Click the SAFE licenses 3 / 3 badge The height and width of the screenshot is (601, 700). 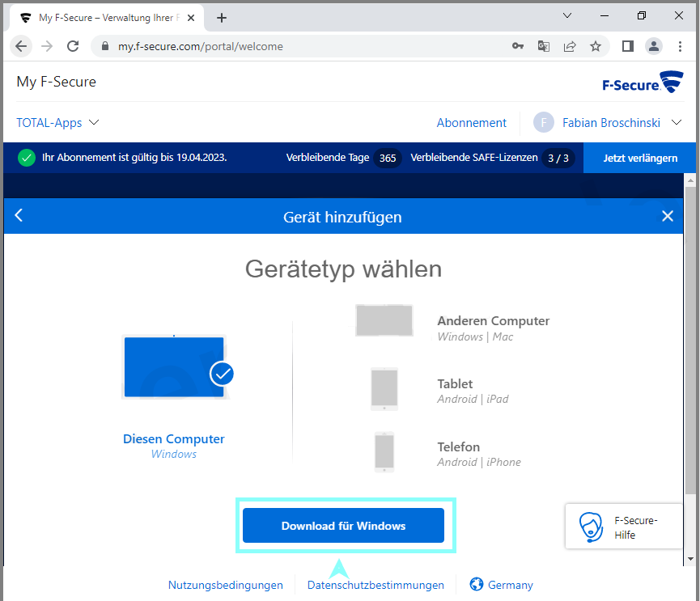pyautogui.click(x=558, y=158)
